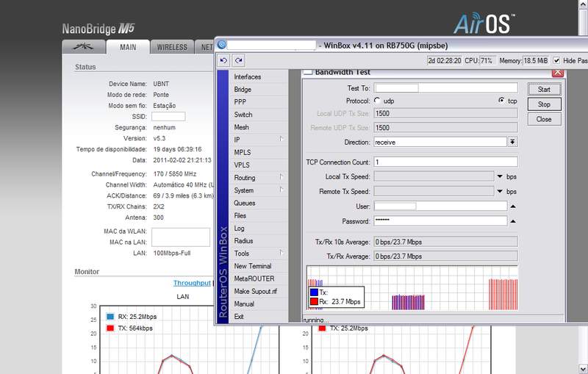The width and height of the screenshot is (588, 374).
Task: Expand the Remote Tx Speed arrow
Action: click(500, 191)
